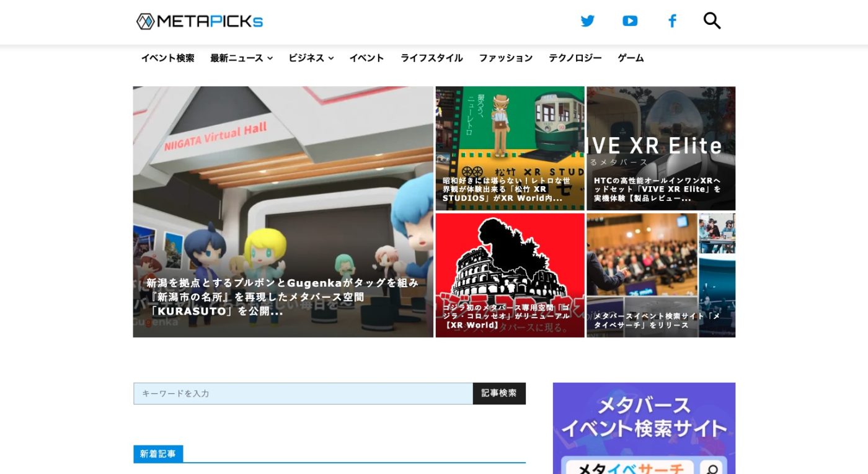868x474 pixels.
Task: Open the イベント検索 menu item
Action: point(167,58)
